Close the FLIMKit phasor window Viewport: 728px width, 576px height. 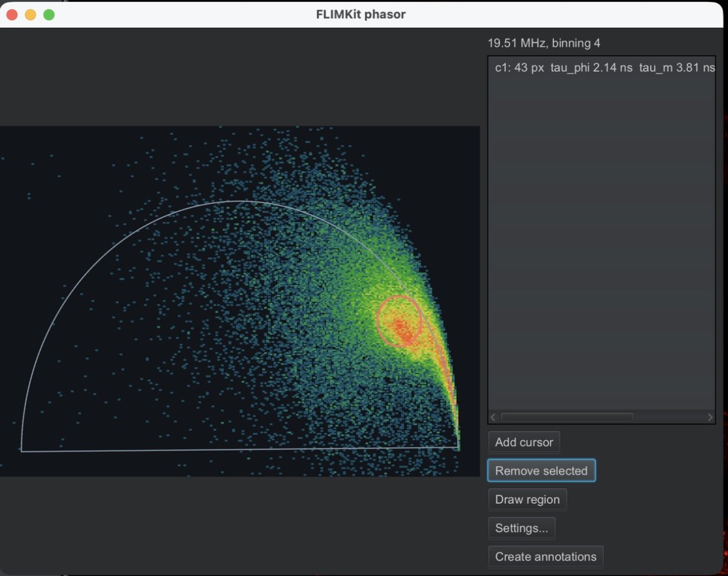tap(12, 15)
